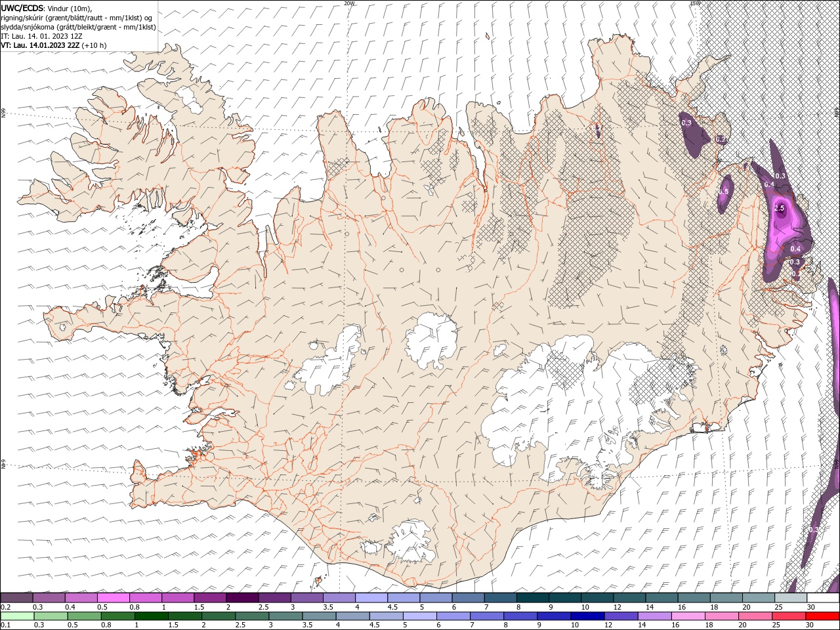The height and width of the screenshot is (630, 840).
Task: Click the '4.5' label under the upper legend row
Action: click(x=392, y=607)
